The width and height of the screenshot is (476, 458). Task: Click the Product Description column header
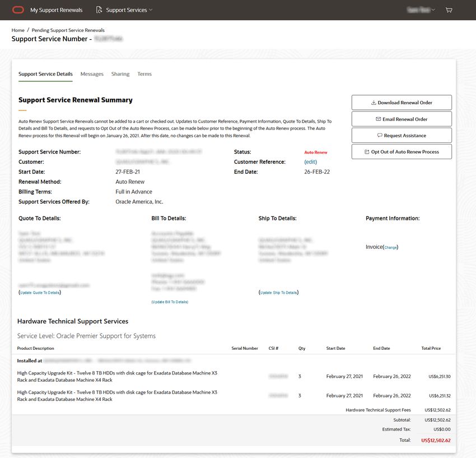[x=35, y=348]
